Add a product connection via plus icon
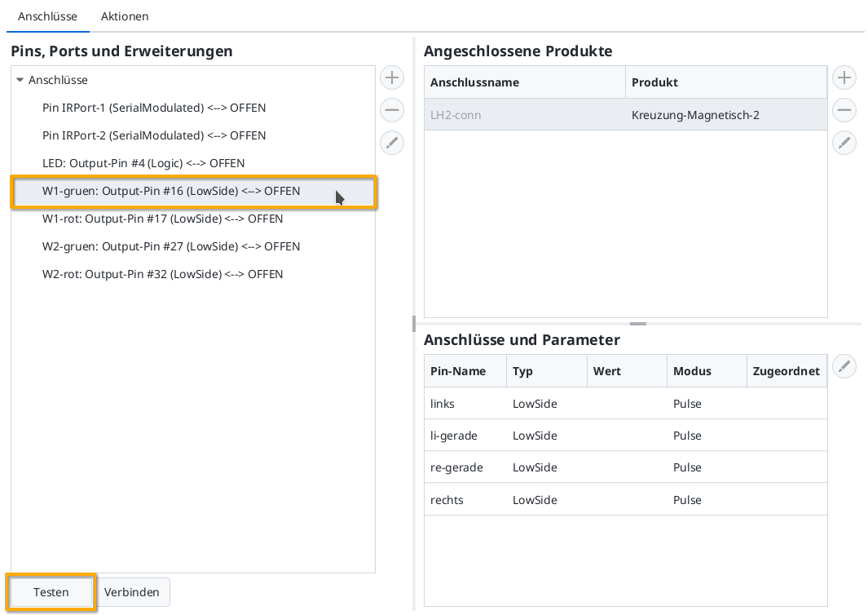868x615 pixels. (844, 77)
